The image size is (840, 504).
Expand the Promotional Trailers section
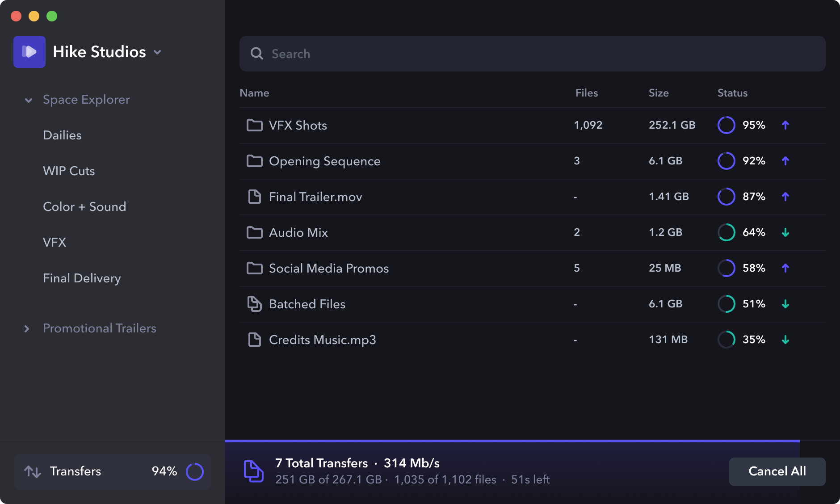(27, 329)
